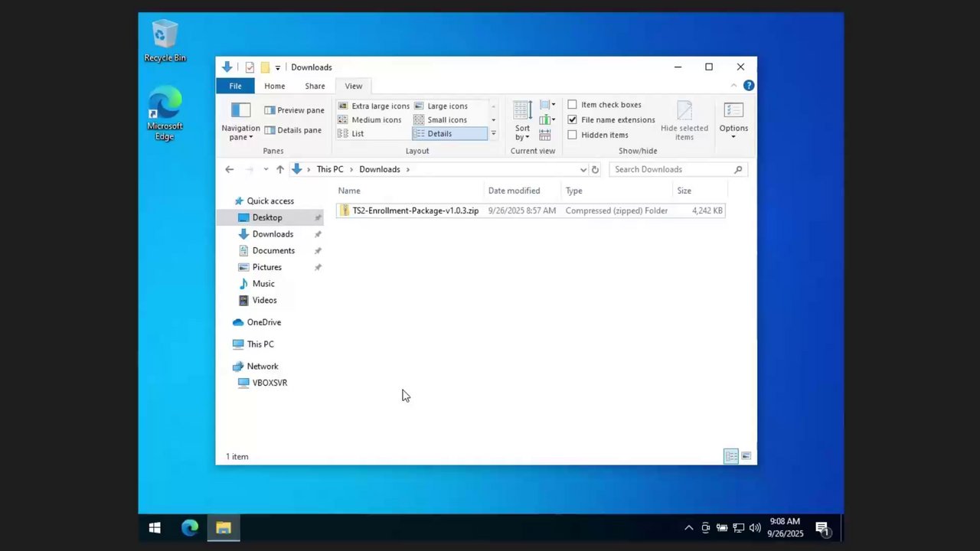Switch to the Share ribbon tab
Image resolution: width=980 pixels, height=551 pixels.
[315, 86]
